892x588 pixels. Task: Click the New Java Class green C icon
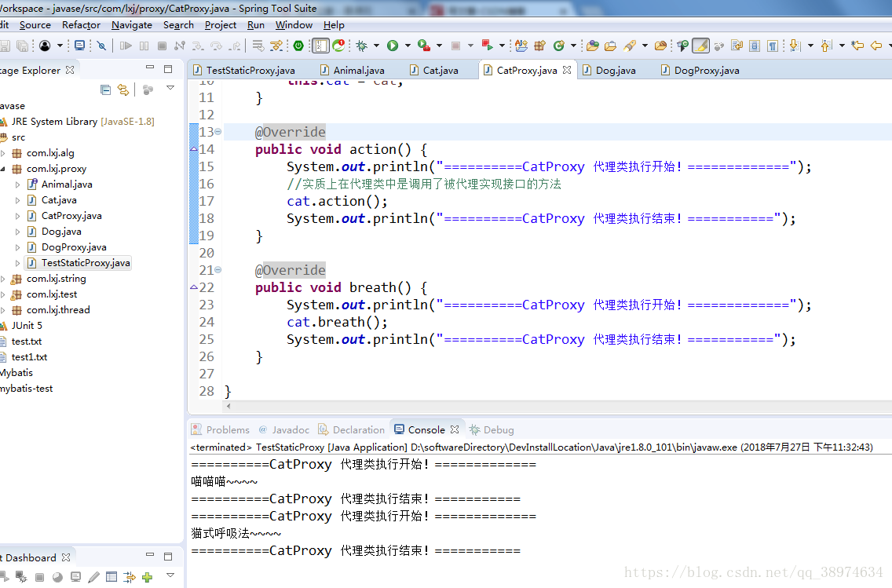(558, 46)
